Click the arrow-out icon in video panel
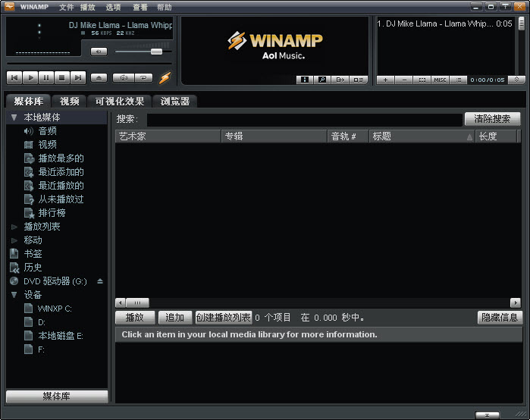Screen dimensions: 530x420 (x=340, y=80)
